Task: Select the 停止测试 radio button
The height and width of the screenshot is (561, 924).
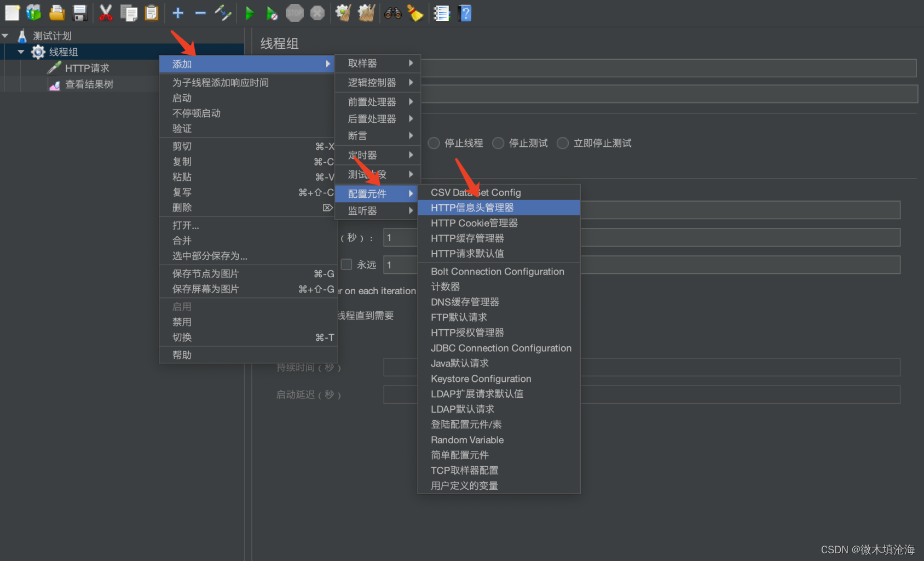Action: (x=498, y=144)
